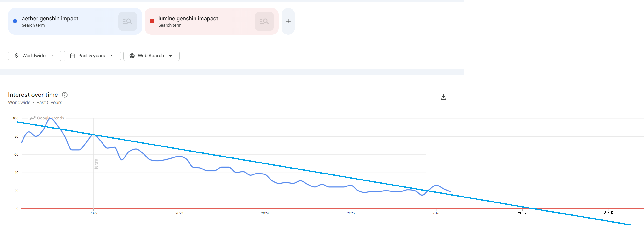Open the Interest over time info tooltip
The image size is (644, 225).
click(x=64, y=95)
